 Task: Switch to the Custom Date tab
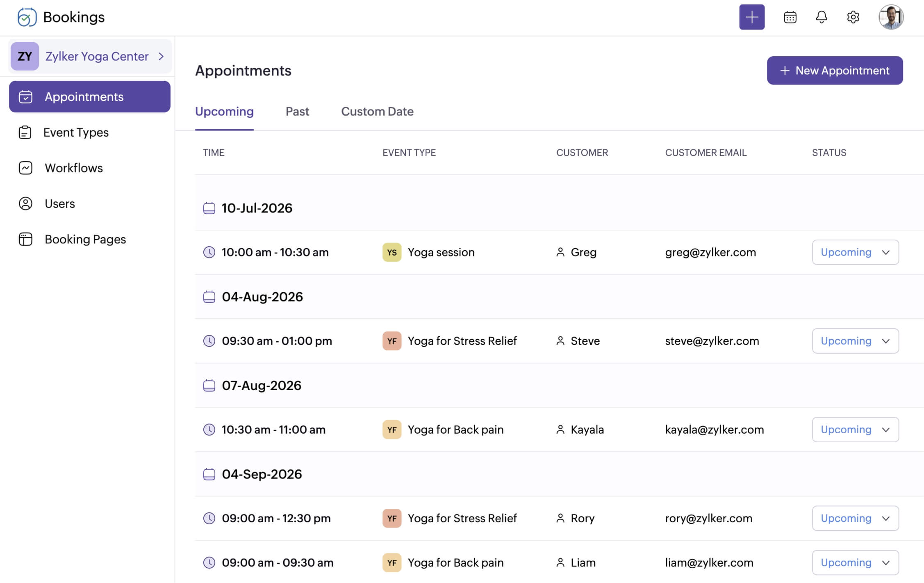point(377,112)
